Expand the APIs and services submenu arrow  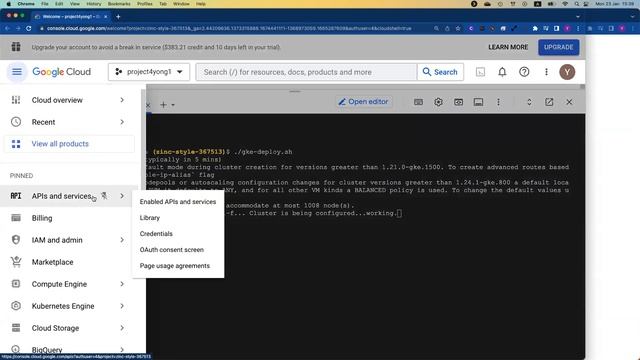(122, 196)
